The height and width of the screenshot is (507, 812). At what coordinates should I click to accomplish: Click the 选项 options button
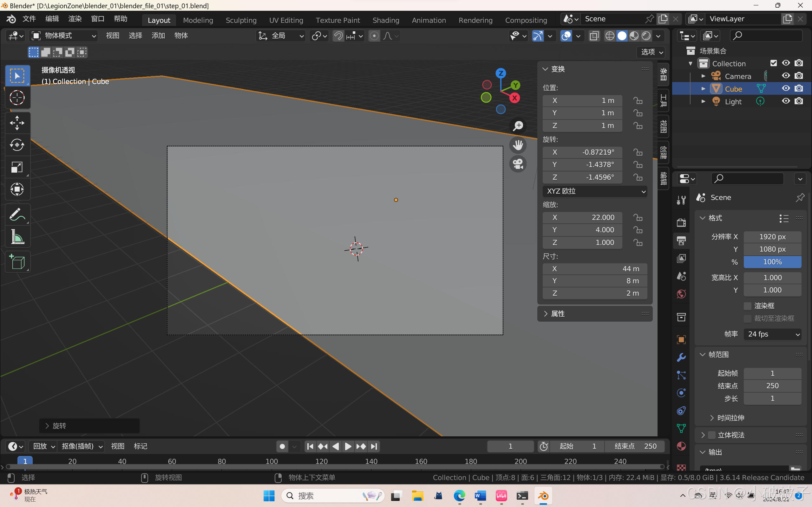[651, 52]
